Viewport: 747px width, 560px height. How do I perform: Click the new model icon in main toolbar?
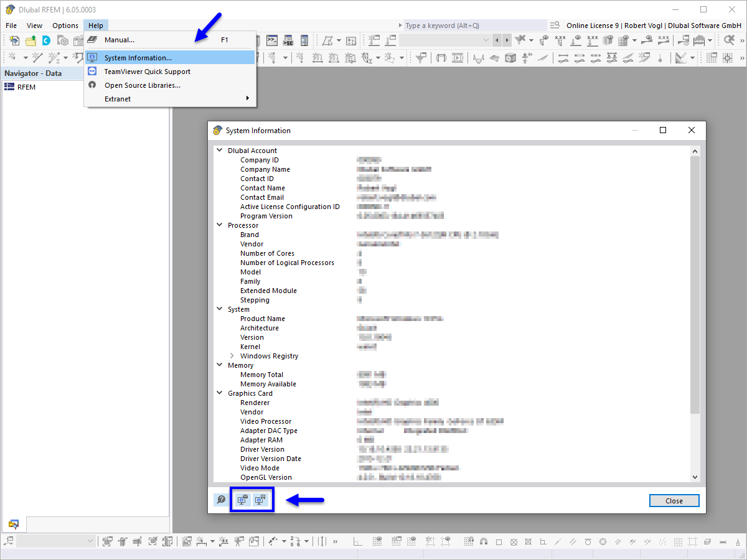(14, 40)
